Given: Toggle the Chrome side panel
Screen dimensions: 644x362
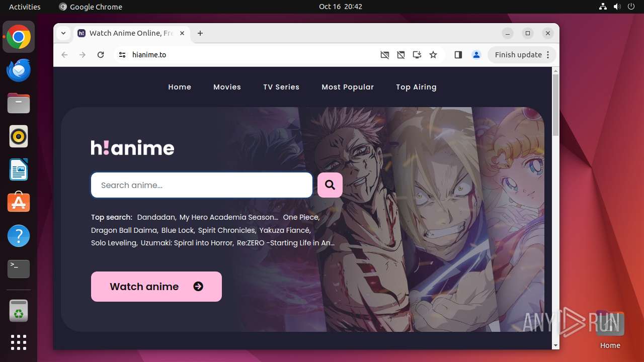Looking at the screenshot, I should click(458, 55).
